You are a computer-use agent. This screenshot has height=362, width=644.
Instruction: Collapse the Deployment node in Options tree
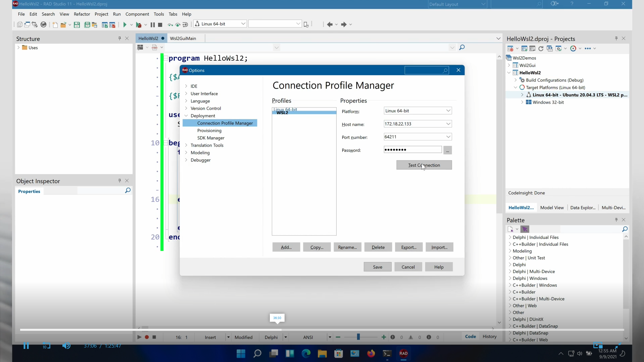186,116
